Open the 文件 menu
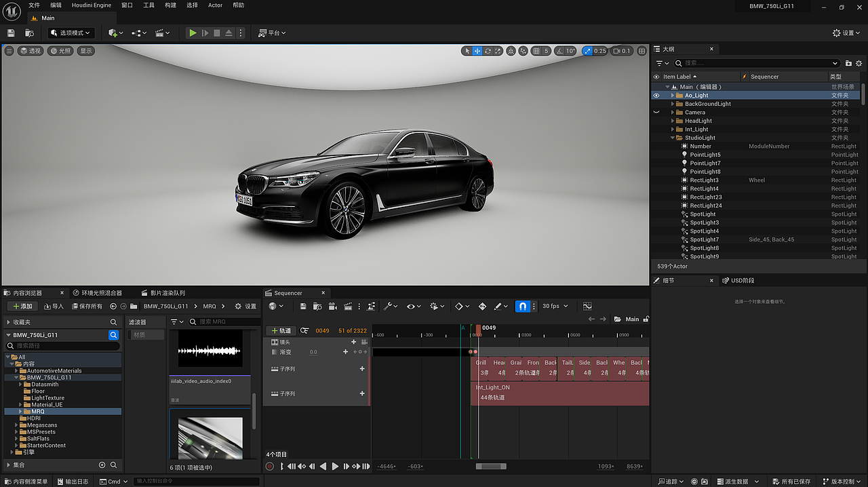Viewport: 868px width, 487px height. coord(34,5)
